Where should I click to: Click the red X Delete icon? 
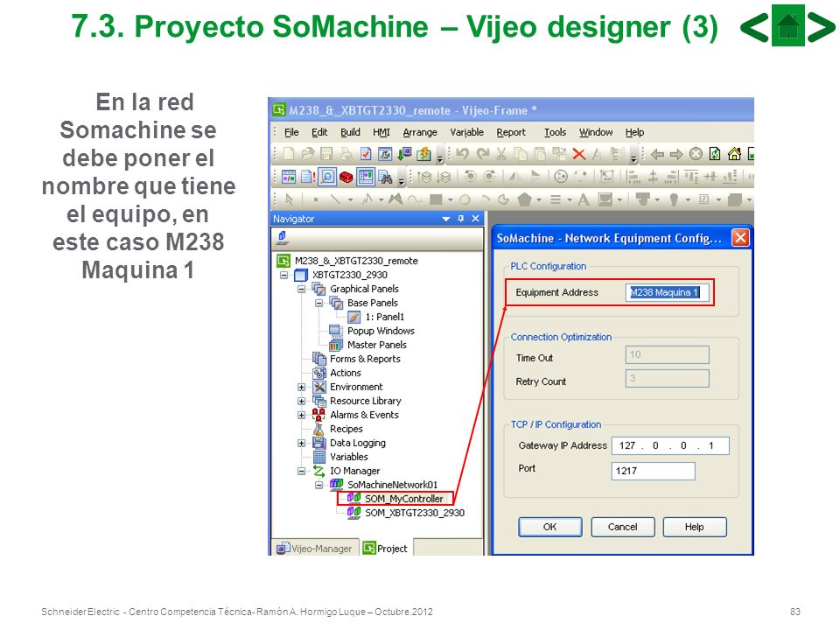(578, 154)
